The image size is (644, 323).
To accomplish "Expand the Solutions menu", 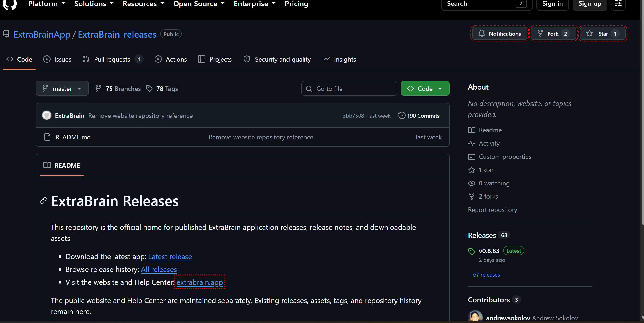I will (94, 4).
